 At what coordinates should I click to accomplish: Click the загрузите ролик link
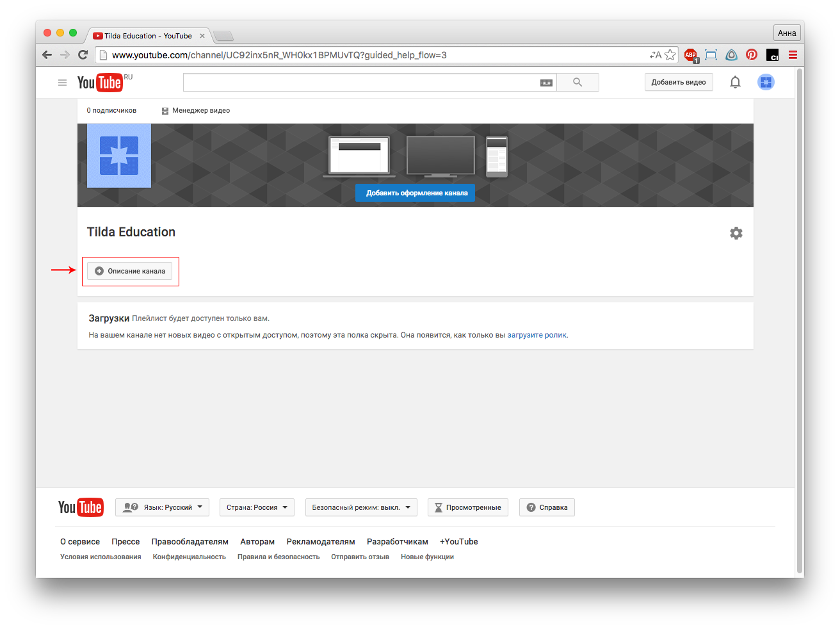(x=537, y=335)
